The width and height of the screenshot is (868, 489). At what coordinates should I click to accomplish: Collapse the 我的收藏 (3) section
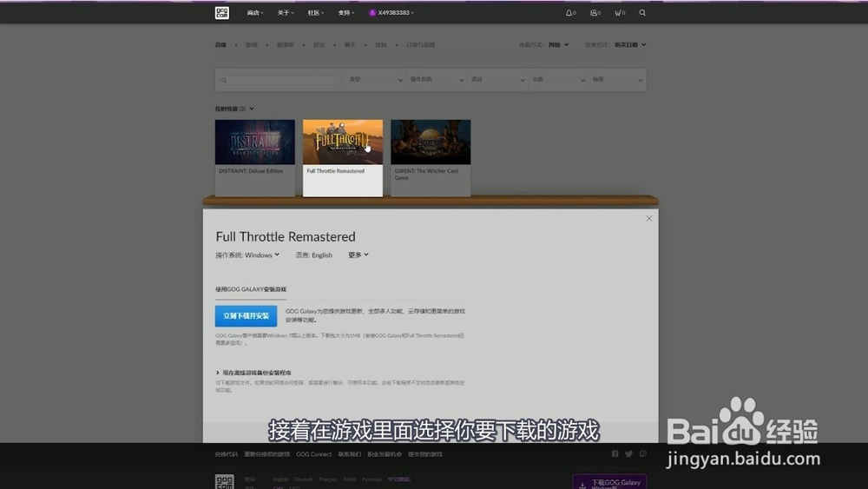point(234,109)
